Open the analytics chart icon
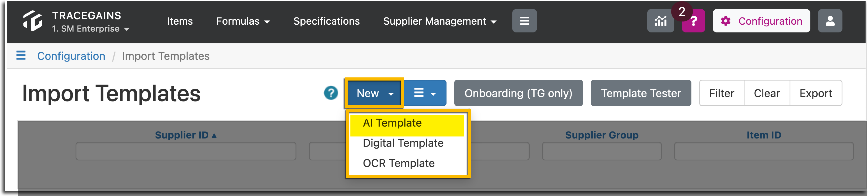868x196 pixels. [x=660, y=21]
